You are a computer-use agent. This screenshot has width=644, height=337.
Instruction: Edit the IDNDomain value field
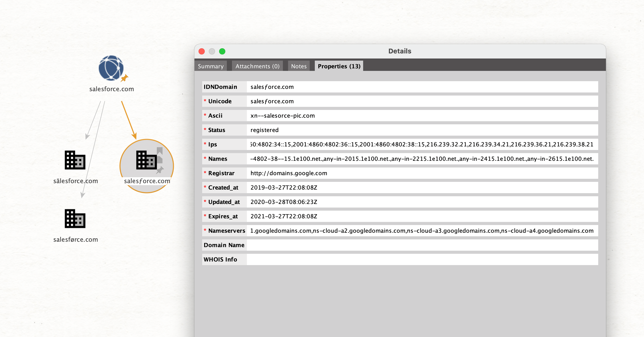pos(422,87)
